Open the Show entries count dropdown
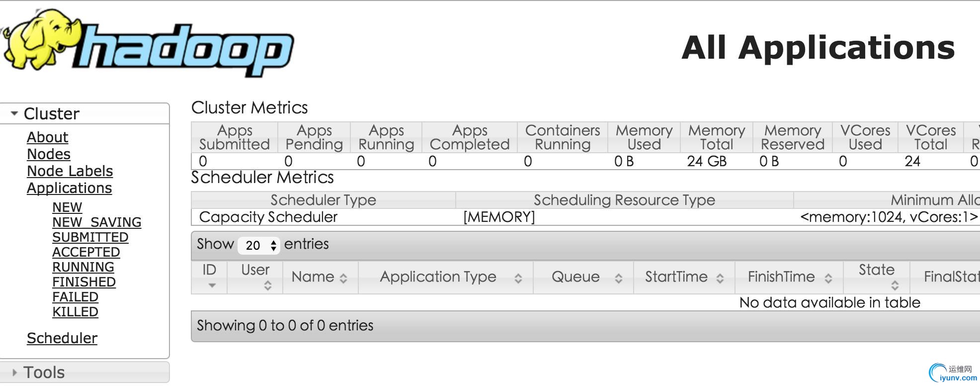Viewport: 980px width, 386px height. pyautogui.click(x=259, y=245)
